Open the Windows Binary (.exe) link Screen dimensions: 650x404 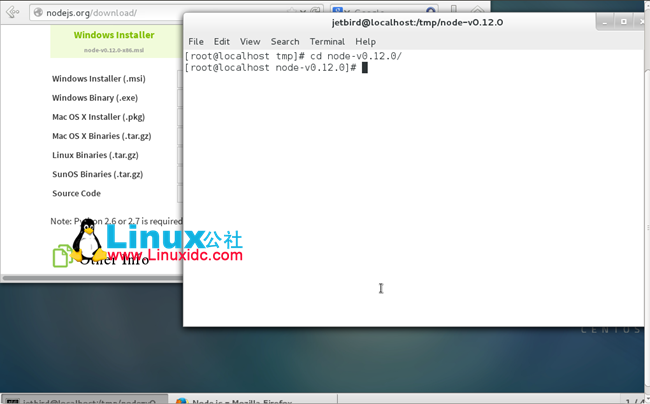(x=95, y=98)
